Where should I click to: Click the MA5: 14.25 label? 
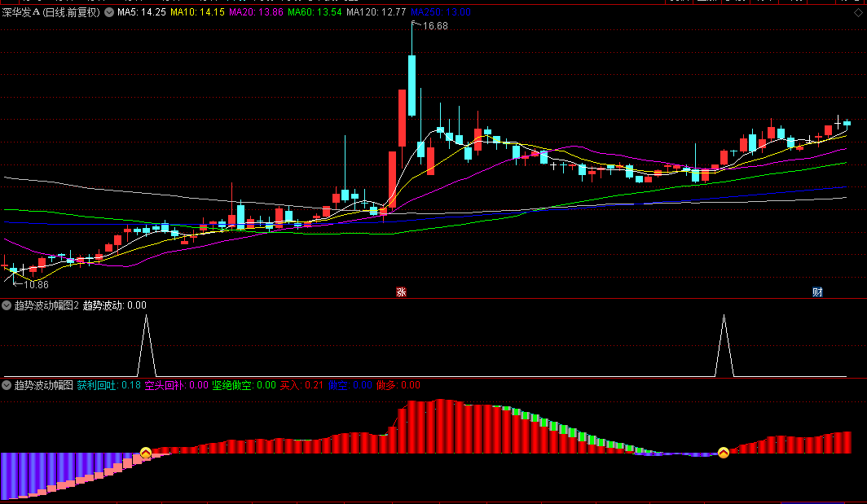[142, 12]
